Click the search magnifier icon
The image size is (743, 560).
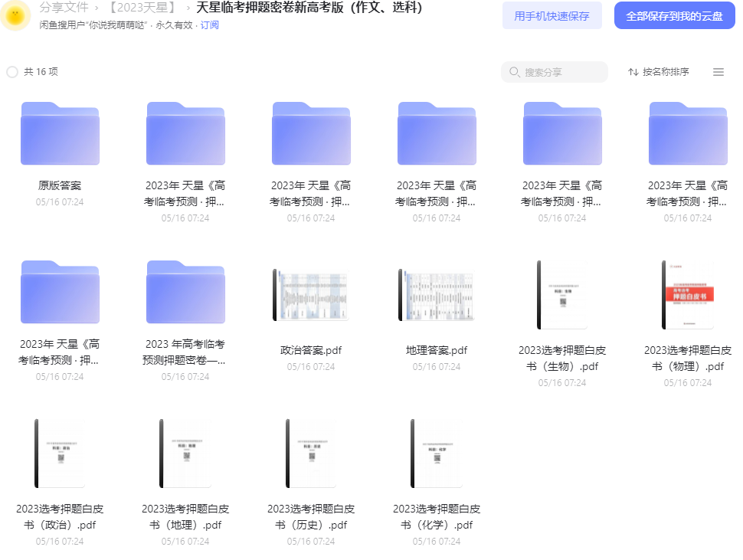coord(515,72)
